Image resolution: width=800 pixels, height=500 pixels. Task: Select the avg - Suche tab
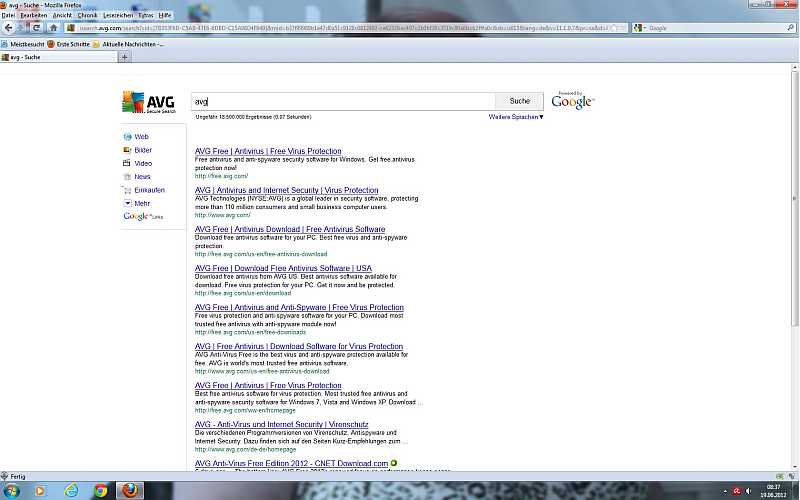[x=59, y=57]
